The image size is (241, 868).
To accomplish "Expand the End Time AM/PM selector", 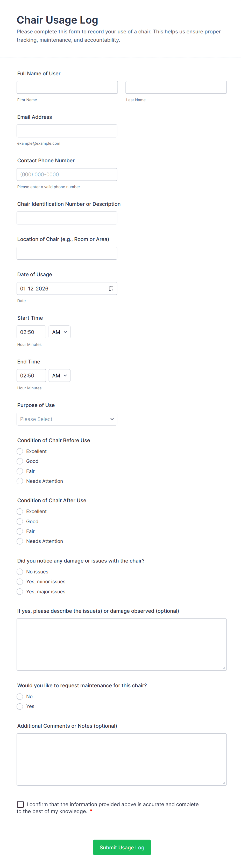I will coord(59,375).
